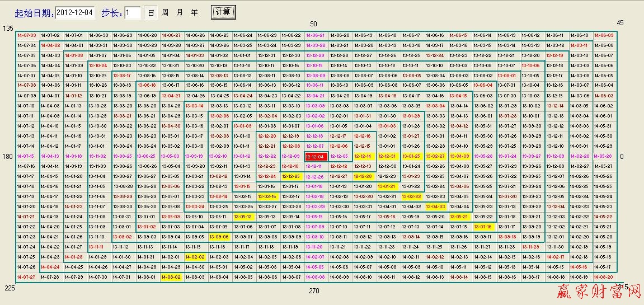This screenshot has height=305, width=644.
Task: Click yellow cell 14-02-02
Action: coord(195,257)
